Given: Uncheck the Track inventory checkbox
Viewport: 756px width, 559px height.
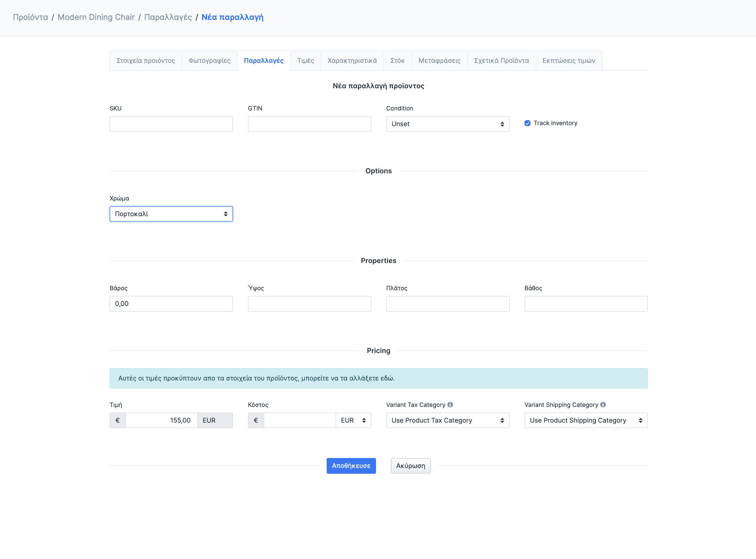Looking at the screenshot, I should click(528, 123).
